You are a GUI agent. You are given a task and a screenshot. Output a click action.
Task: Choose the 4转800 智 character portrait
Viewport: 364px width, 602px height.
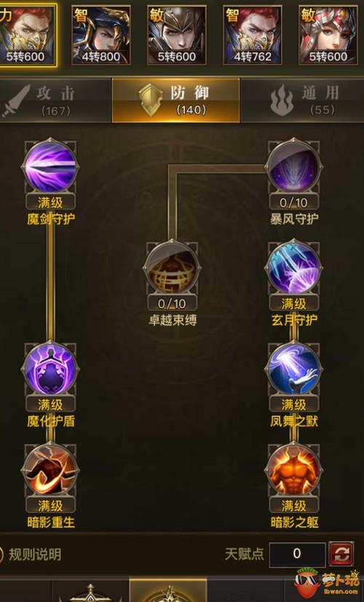pos(101,35)
